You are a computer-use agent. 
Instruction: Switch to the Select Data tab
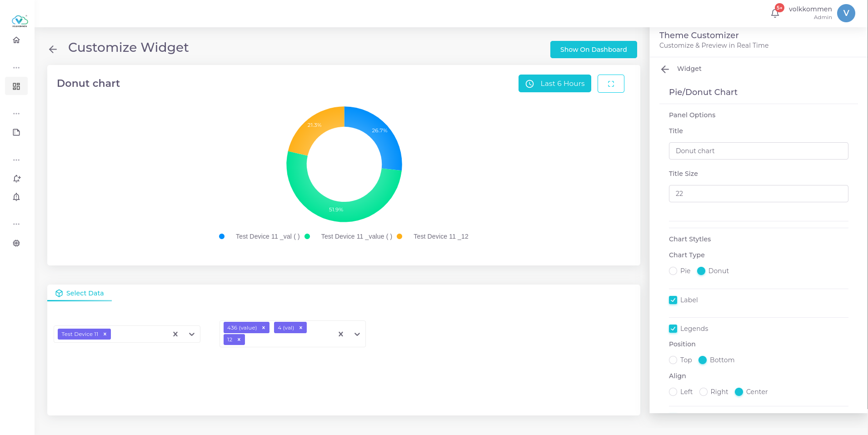tap(80, 293)
